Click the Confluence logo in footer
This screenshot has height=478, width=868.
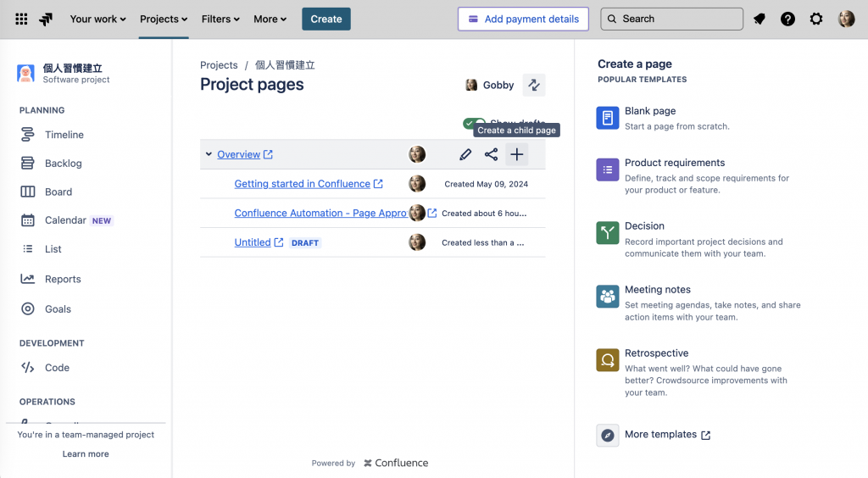tap(396, 463)
